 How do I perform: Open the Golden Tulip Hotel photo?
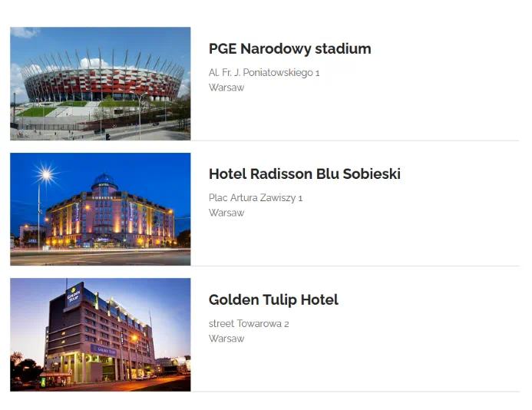101,335
